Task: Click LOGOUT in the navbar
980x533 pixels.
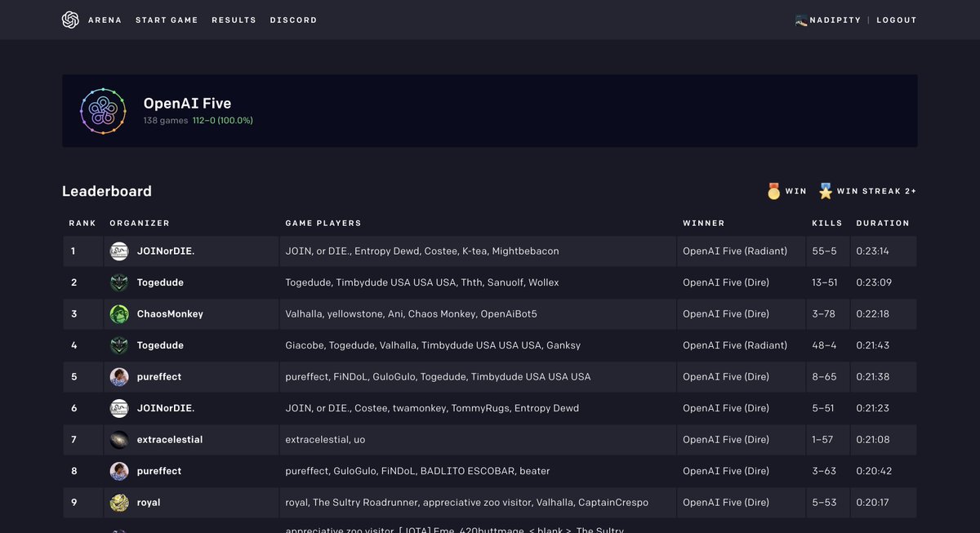Action: (897, 20)
